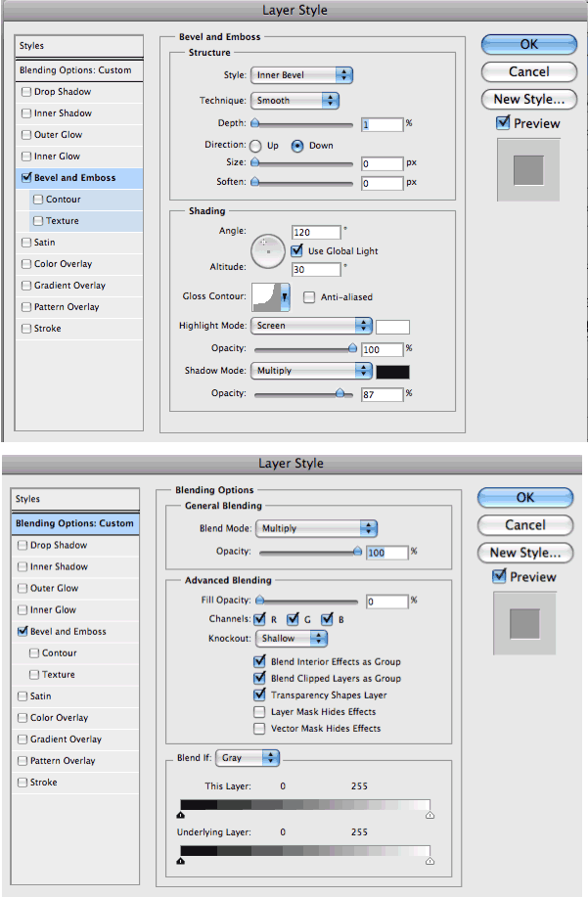588x897 pixels.
Task: Enable Layer Mask Hides Effects
Action: click(x=259, y=712)
